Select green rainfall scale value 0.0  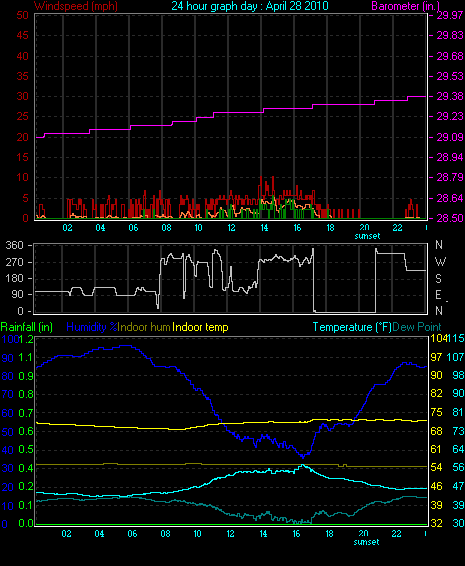[x=25, y=523]
